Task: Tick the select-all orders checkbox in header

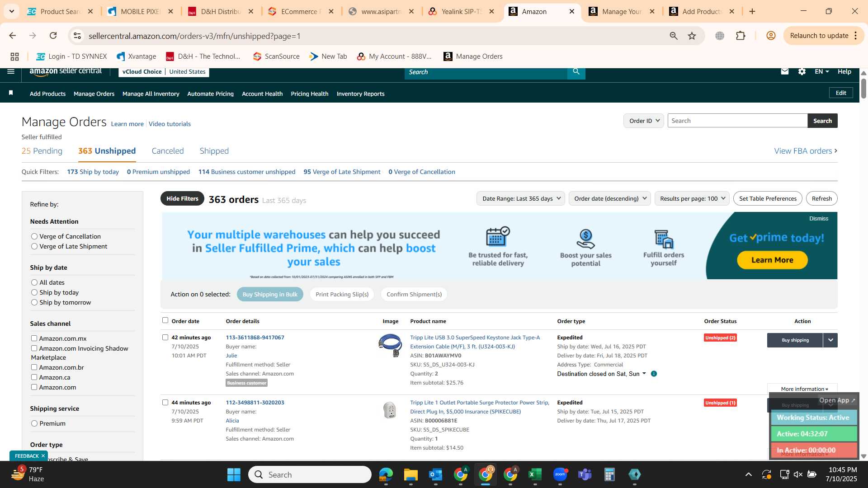Action: (165, 320)
